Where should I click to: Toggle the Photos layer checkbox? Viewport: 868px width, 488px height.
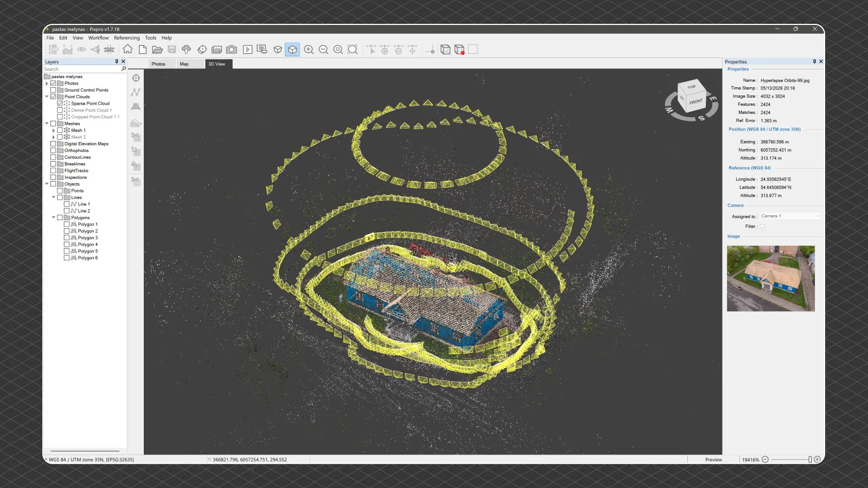click(x=53, y=84)
